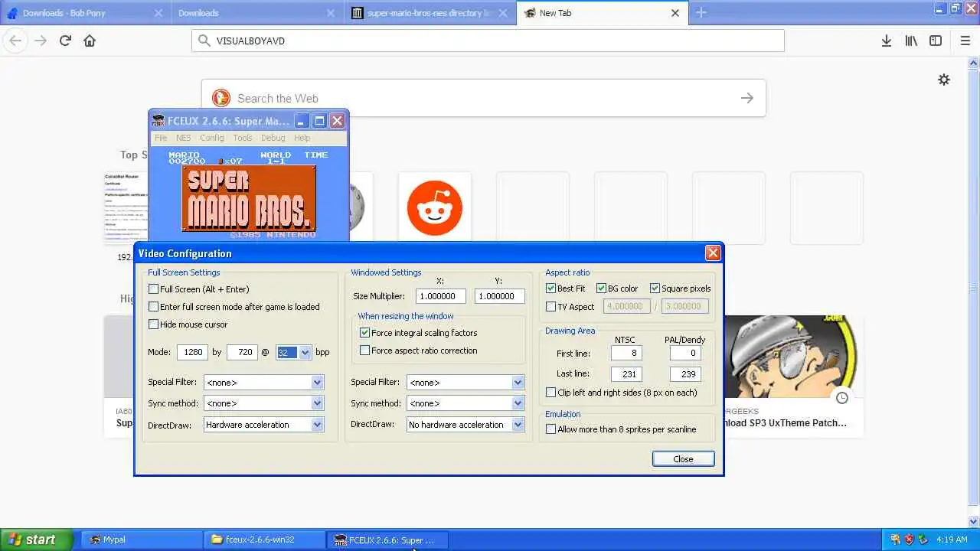Toggle the BG color checkbox
Image resolution: width=980 pixels, height=551 pixels.
click(x=601, y=289)
